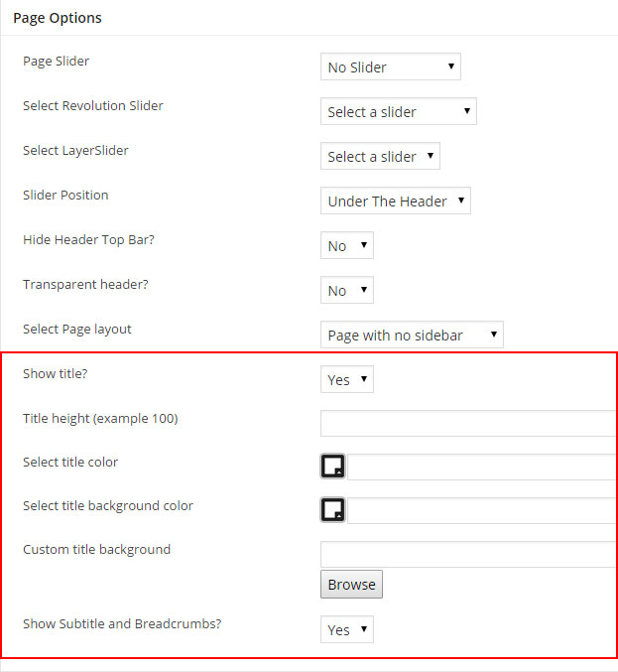Click the title background color text field
Screen dimensions: 618x672
click(x=482, y=511)
